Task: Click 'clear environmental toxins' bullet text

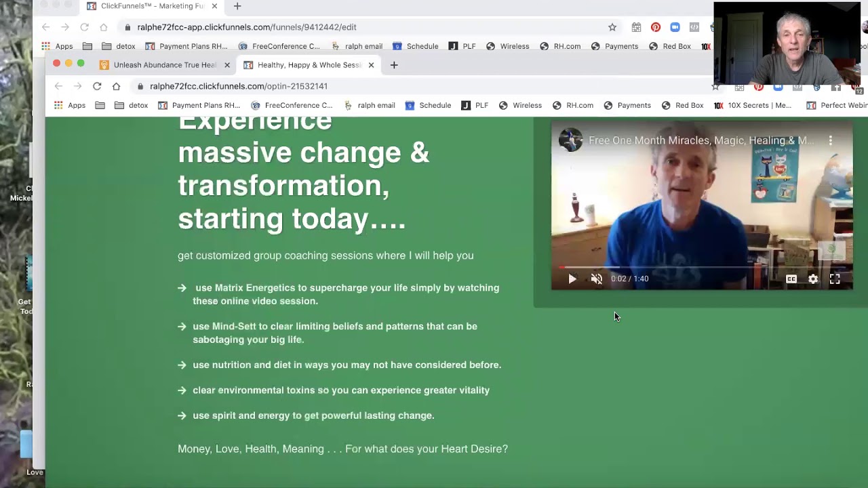Action: [341, 390]
